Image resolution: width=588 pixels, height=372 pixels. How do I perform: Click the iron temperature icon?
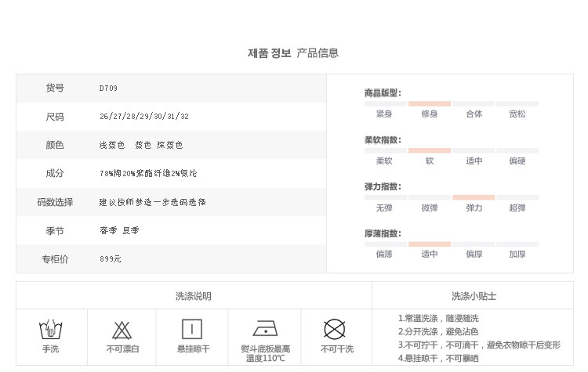pyautogui.click(x=265, y=328)
